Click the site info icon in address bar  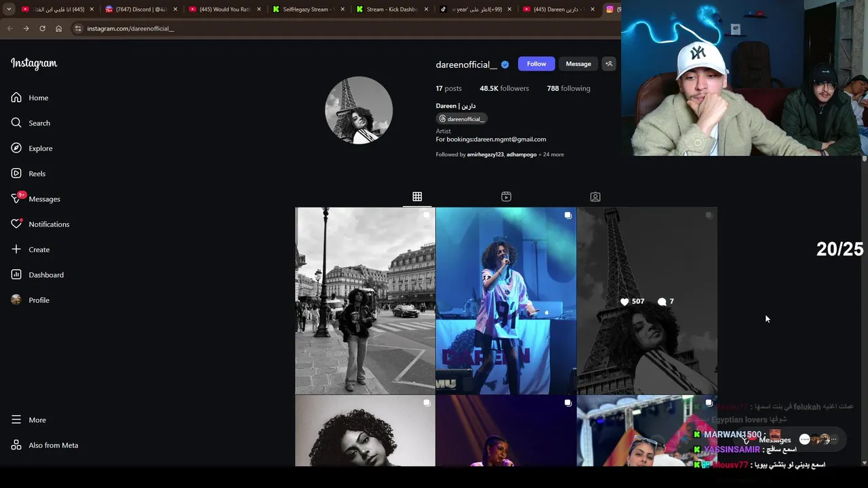(x=78, y=28)
